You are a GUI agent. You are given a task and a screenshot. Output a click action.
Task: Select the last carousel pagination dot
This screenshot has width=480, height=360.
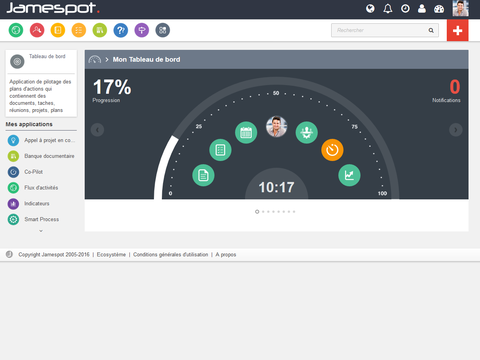294,212
